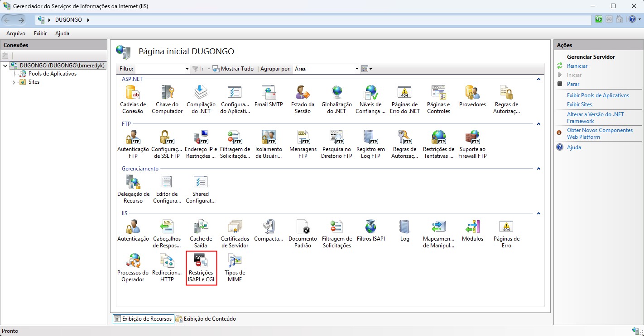Image resolution: width=644 pixels, height=336 pixels.
Task: Open Módulos feature icon
Action: coord(472,231)
